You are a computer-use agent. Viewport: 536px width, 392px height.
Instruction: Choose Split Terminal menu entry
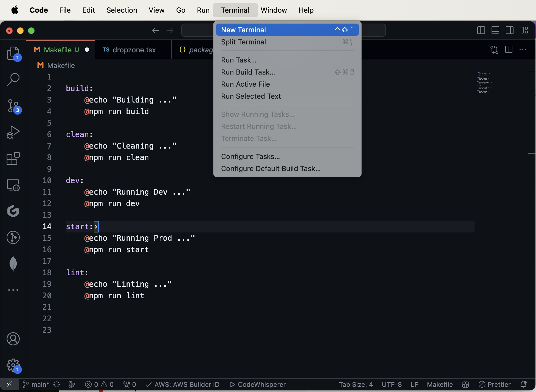click(287, 42)
